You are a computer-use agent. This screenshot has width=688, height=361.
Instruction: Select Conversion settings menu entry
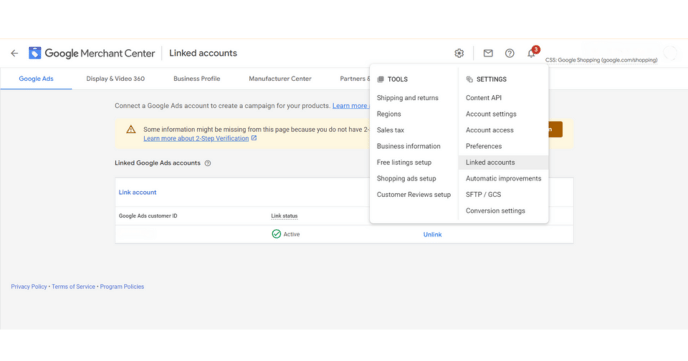[495, 211]
